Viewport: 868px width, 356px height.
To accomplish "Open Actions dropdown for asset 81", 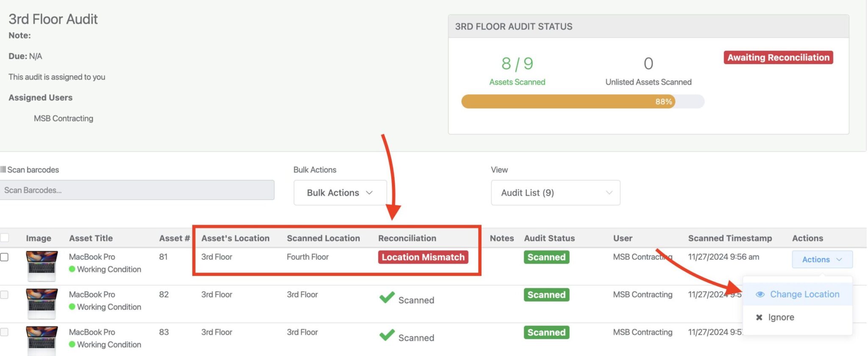I will pos(822,259).
